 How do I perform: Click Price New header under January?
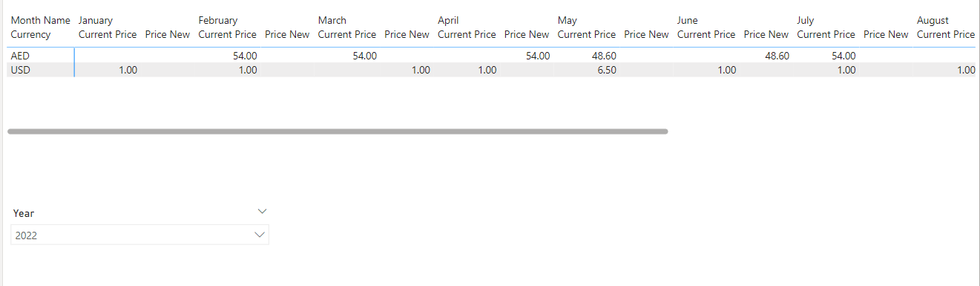point(168,34)
